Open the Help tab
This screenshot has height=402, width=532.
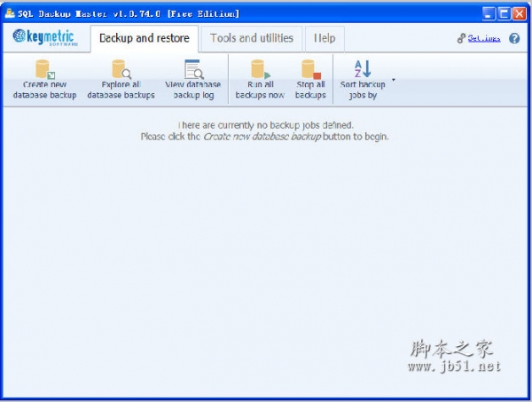(x=325, y=38)
